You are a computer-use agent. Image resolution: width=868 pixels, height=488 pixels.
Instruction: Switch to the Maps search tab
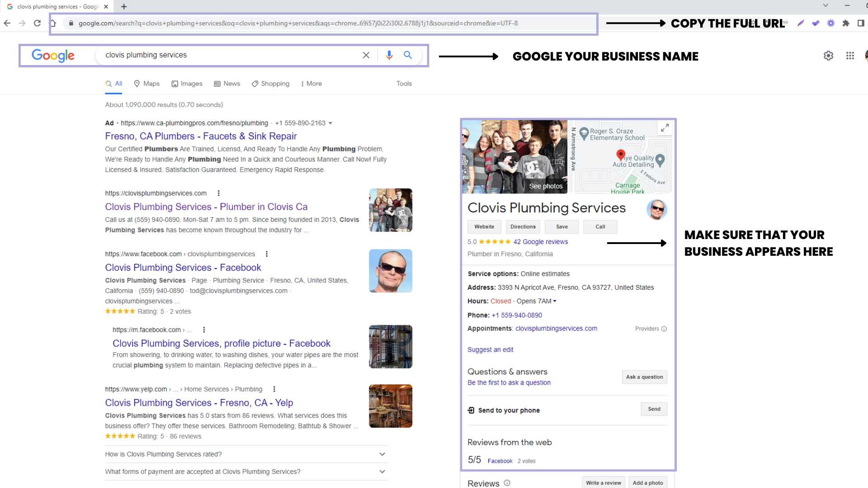coord(146,84)
